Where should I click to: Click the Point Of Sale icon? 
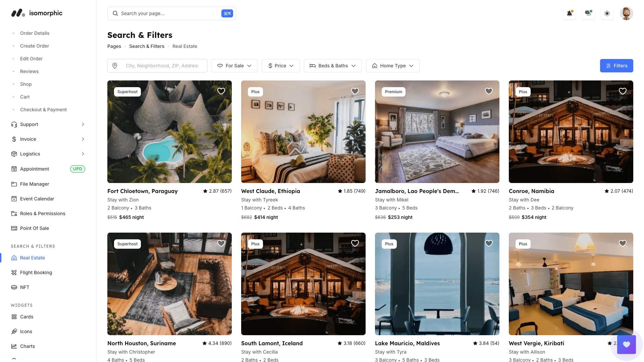[x=14, y=228]
